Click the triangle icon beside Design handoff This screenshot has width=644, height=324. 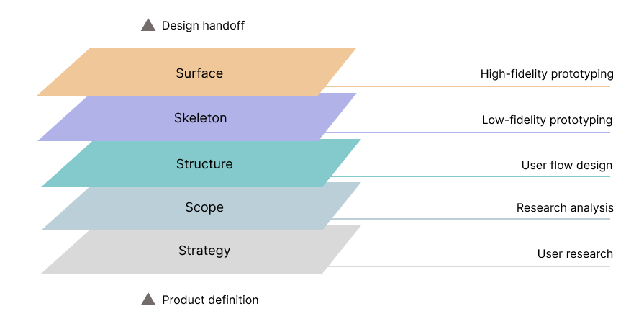coord(148,25)
